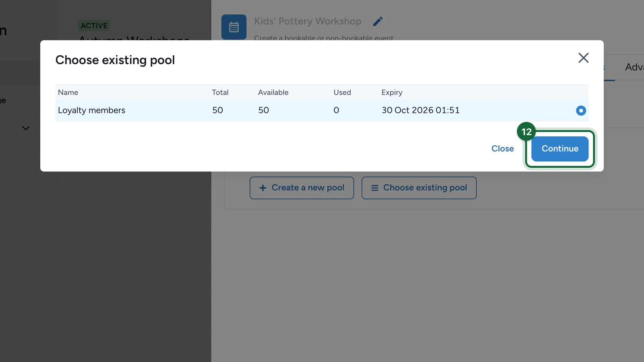The image size is (644, 362).
Task: Click the Choose existing pool dialog heading
Action: click(115, 60)
